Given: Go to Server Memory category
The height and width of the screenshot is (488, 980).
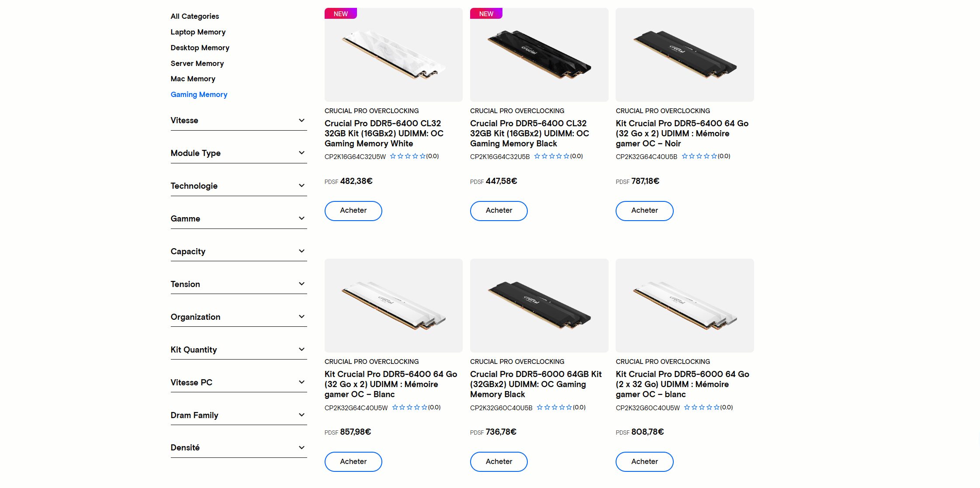Looking at the screenshot, I should tap(197, 63).
